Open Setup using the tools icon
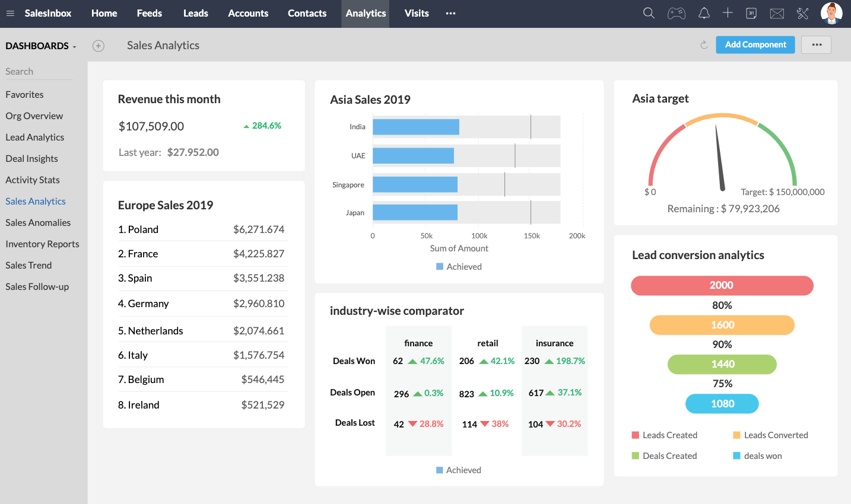 point(803,12)
